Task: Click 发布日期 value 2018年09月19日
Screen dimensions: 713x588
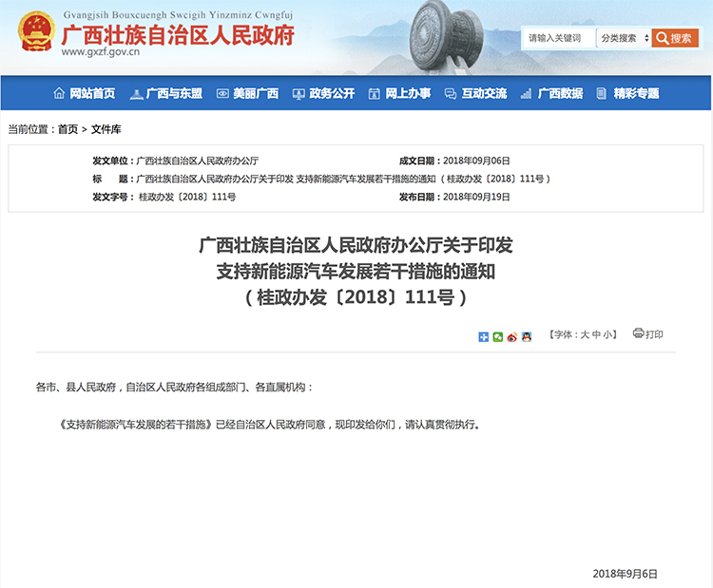Action: point(476,198)
